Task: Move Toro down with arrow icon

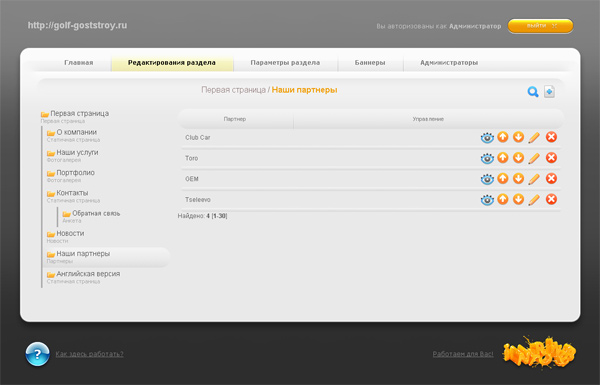Action: 518,158
